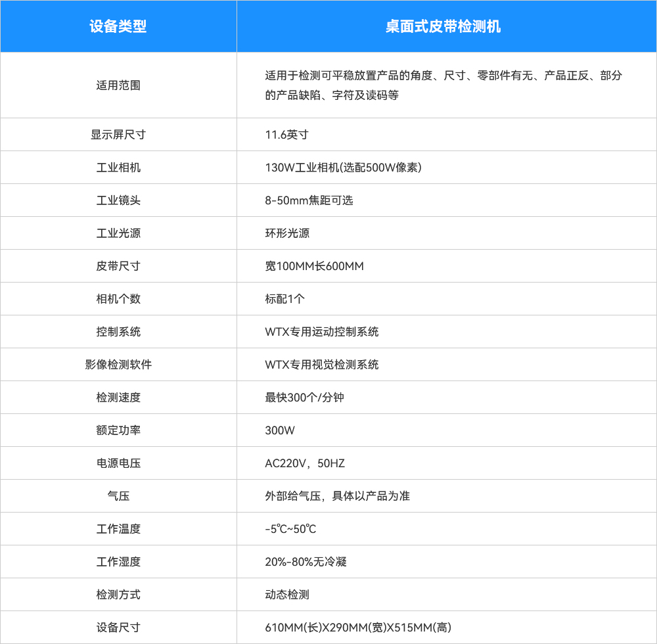Image resolution: width=657 pixels, height=644 pixels.
Task: Click the 610MM(长)X290MM(宽)X515MM(高) value
Action: 358,627
